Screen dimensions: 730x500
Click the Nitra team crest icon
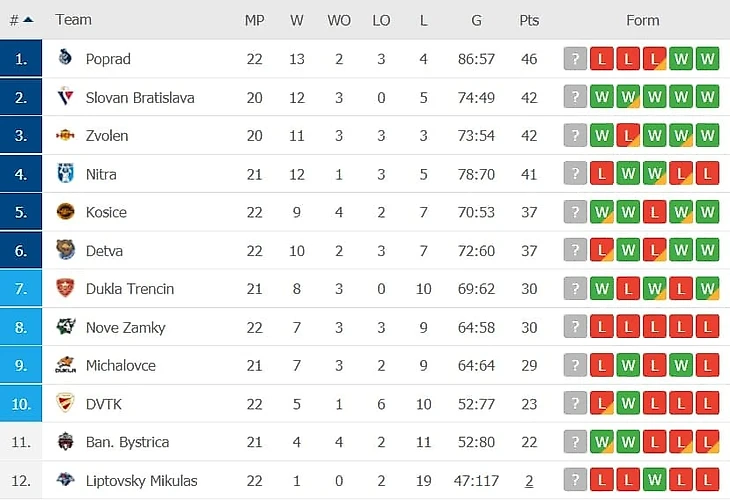(x=66, y=174)
